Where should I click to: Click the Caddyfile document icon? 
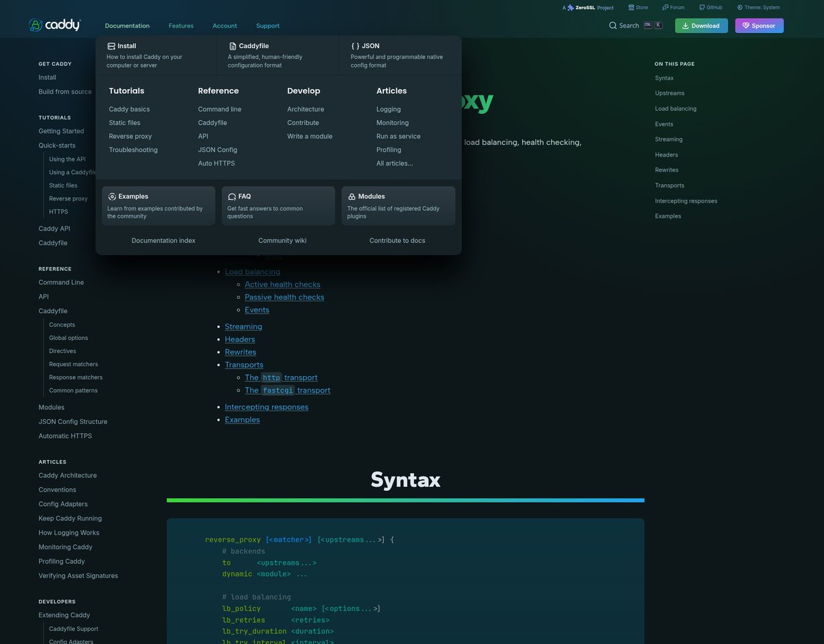point(233,46)
